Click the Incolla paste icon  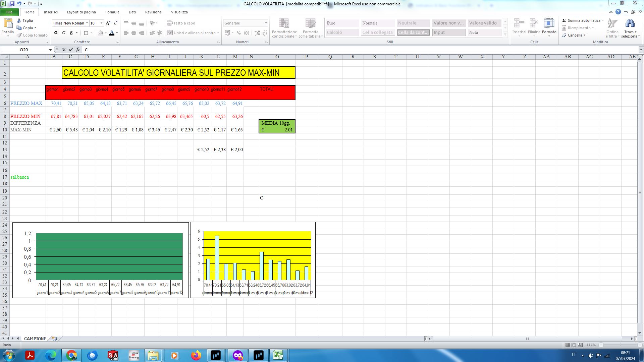pos(8,23)
